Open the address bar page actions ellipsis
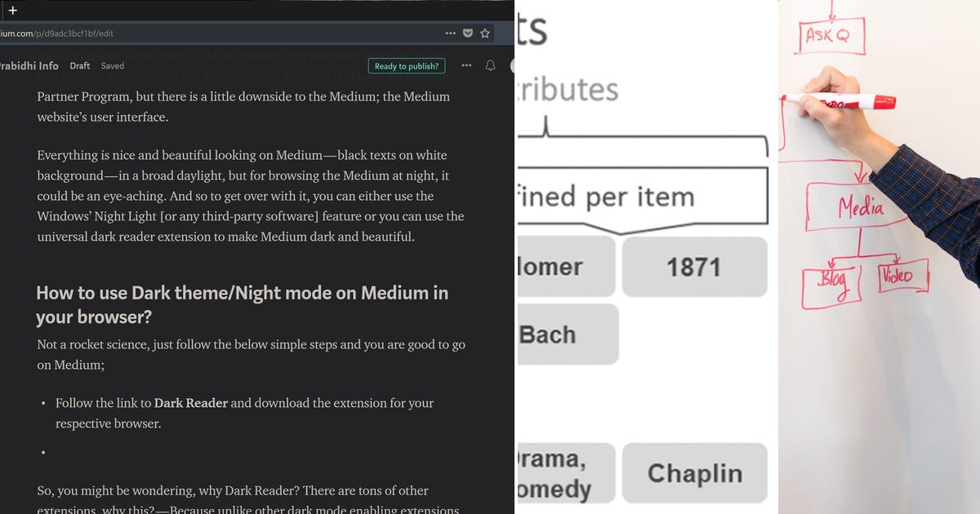This screenshot has width=980, height=514. click(x=450, y=33)
